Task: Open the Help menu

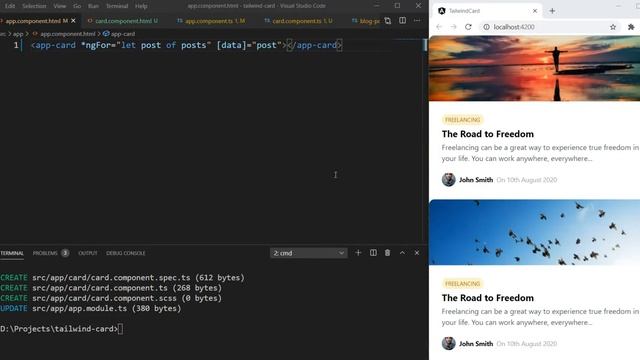Action: (141, 6)
